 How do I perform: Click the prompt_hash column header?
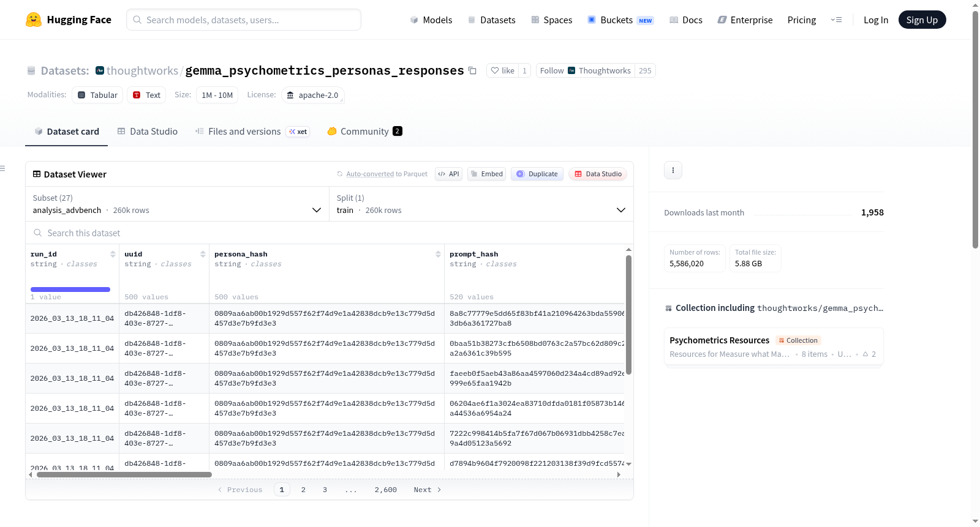pos(474,254)
